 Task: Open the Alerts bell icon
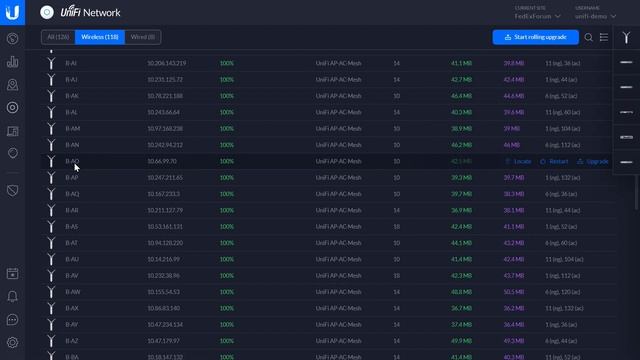[12, 296]
